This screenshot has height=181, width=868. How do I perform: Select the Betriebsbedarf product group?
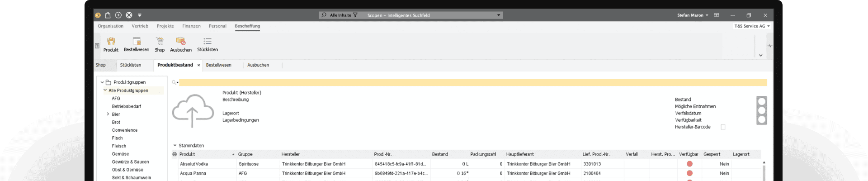[x=127, y=106]
